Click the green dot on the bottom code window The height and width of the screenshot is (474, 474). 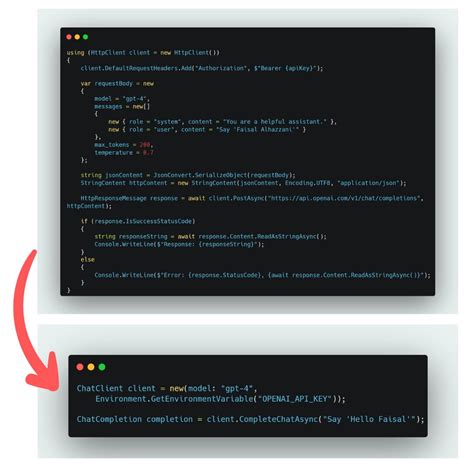pyautogui.click(x=102, y=367)
